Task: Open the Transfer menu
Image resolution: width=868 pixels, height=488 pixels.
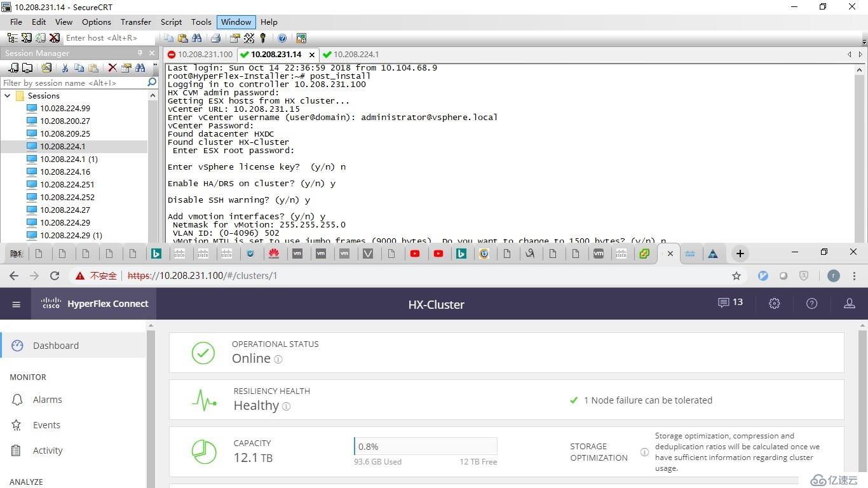Action: click(136, 22)
